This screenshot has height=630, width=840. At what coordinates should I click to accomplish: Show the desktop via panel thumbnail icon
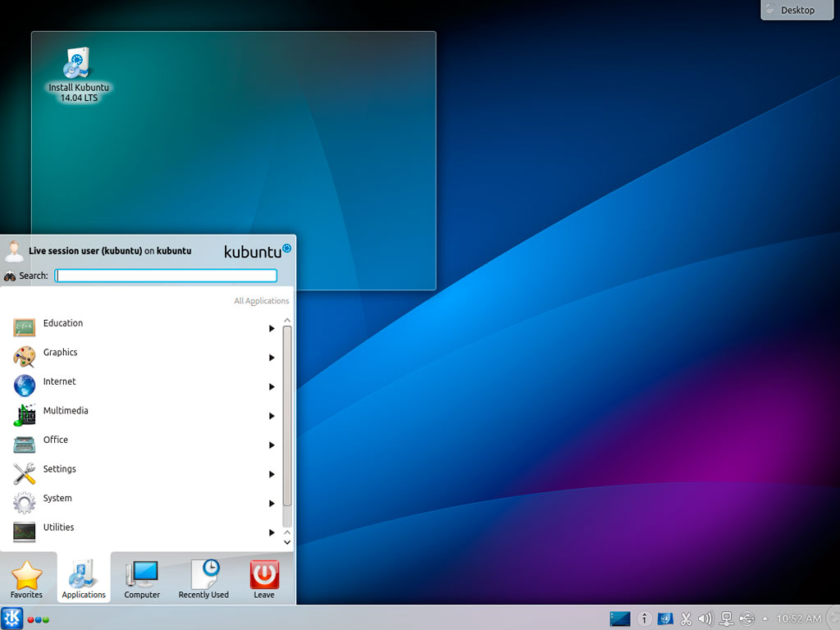click(620, 619)
